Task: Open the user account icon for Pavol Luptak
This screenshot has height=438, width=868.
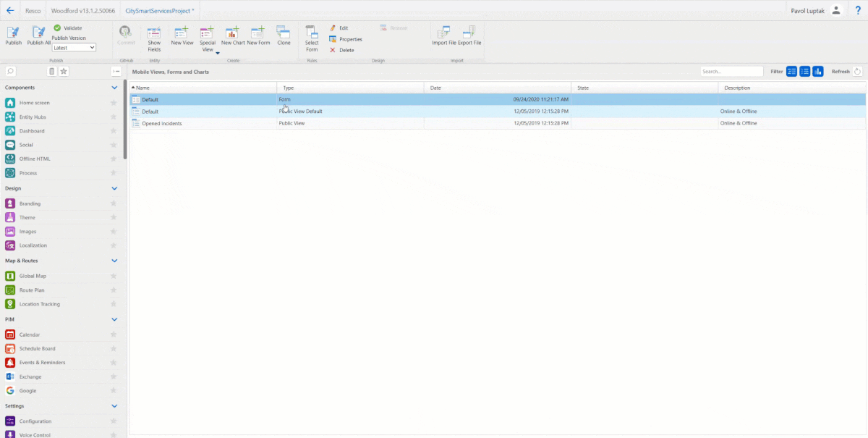Action: (836, 10)
